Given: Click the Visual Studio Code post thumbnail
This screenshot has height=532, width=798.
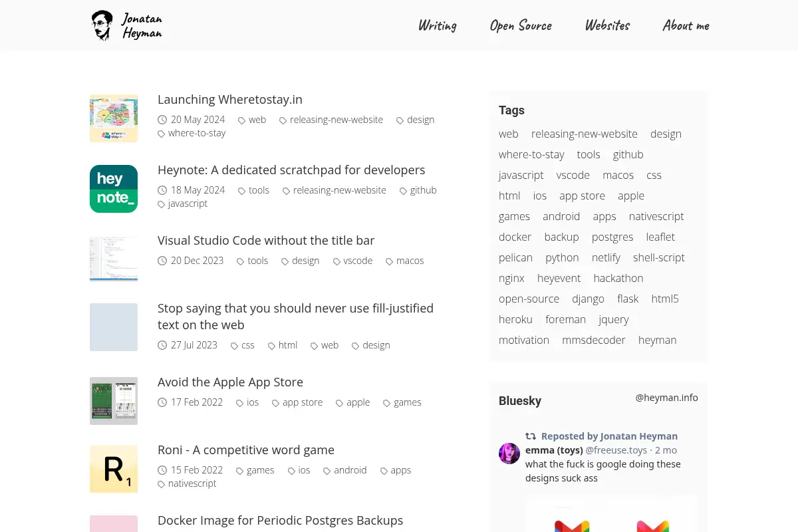Looking at the screenshot, I should (x=114, y=259).
